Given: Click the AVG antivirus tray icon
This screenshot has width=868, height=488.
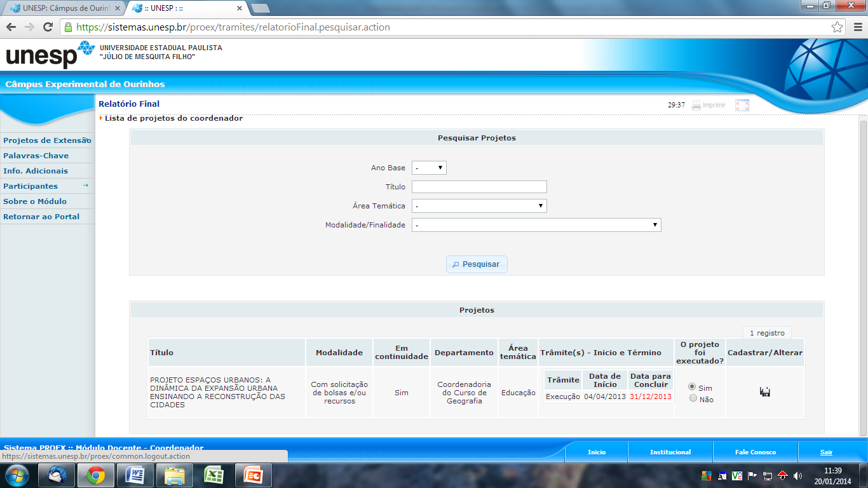Looking at the screenshot, I should pyautogui.click(x=707, y=475).
